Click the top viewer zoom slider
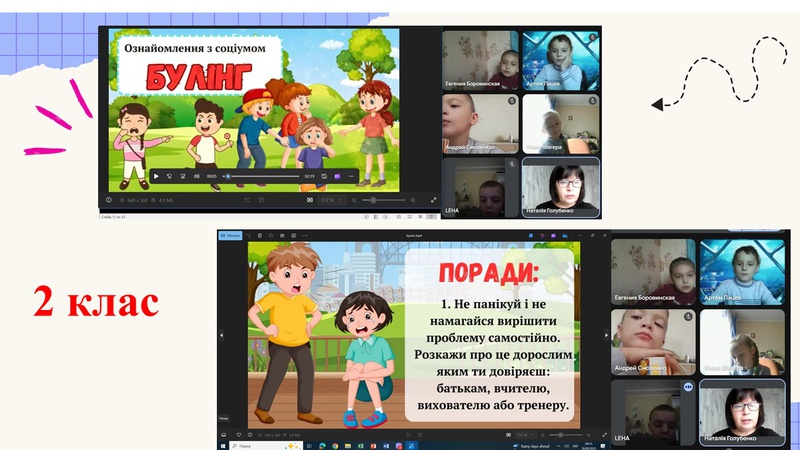The width and height of the screenshot is (800, 450). click(x=380, y=200)
